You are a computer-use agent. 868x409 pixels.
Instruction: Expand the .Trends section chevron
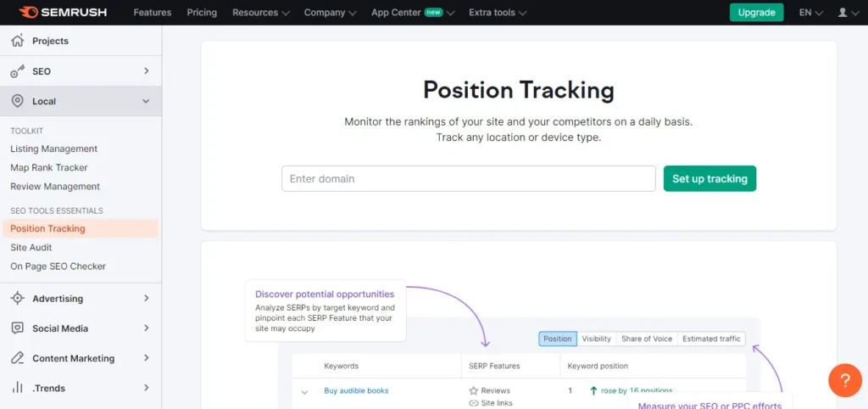[x=146, y=388]
